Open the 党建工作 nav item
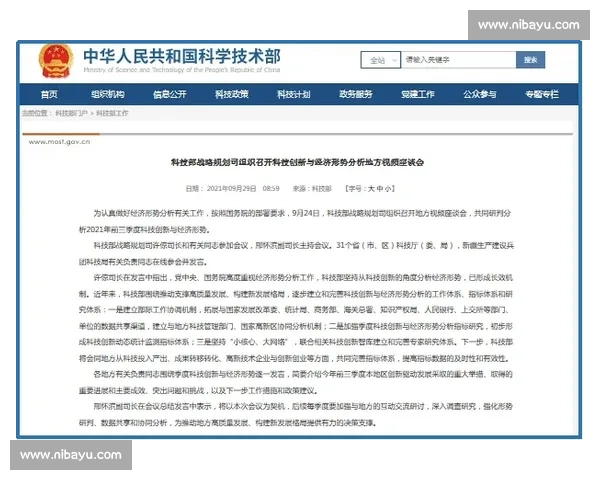The height and width of the screenshot is (480, 600). tap(417, 94)
